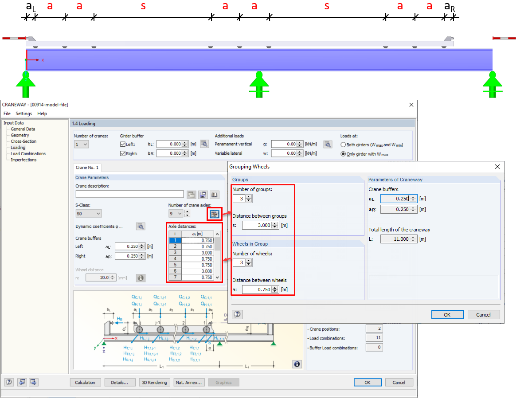Open the crane library icon

(192, 195)
